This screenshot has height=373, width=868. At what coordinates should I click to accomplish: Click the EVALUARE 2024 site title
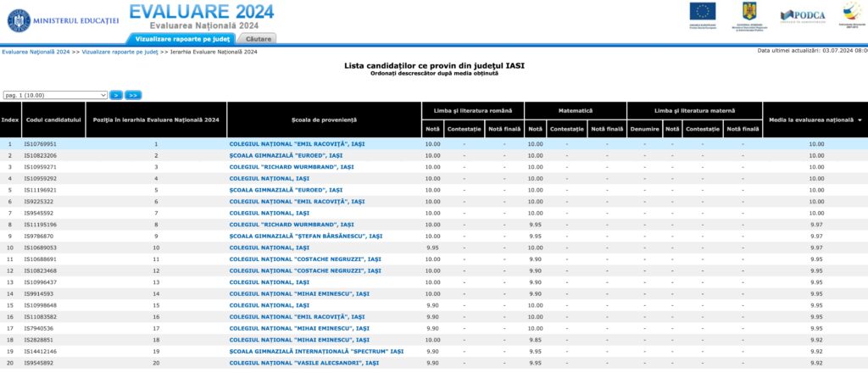pos(201,12)
